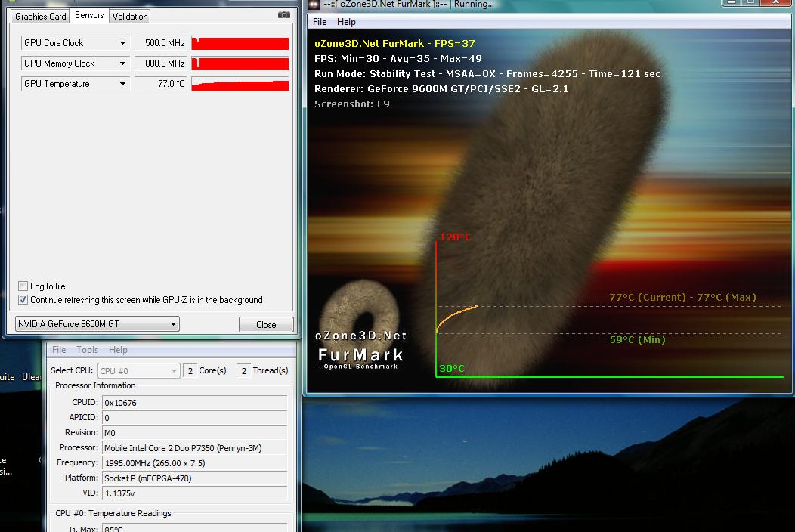Open the File menu in CPU tool
The image size is (795, 532).
(x=59, y=350)
